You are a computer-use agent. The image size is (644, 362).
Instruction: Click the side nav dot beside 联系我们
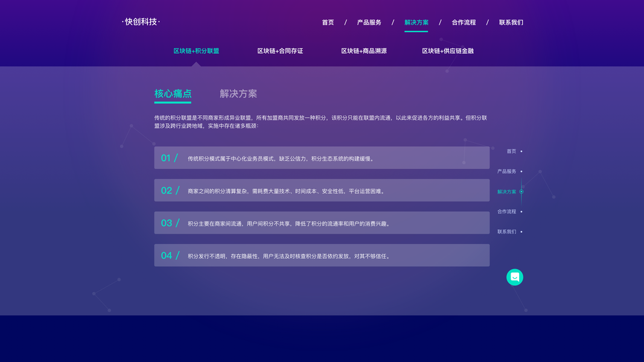pos(521,232)
